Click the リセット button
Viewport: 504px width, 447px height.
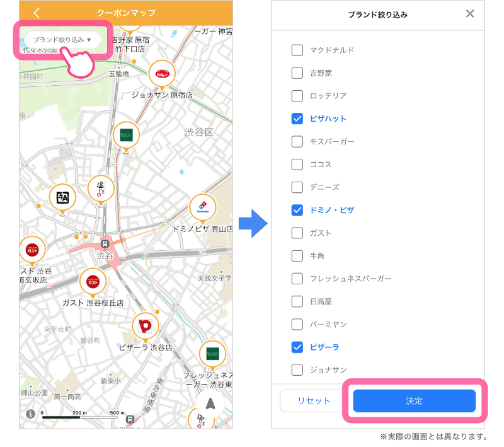(314, 401)
